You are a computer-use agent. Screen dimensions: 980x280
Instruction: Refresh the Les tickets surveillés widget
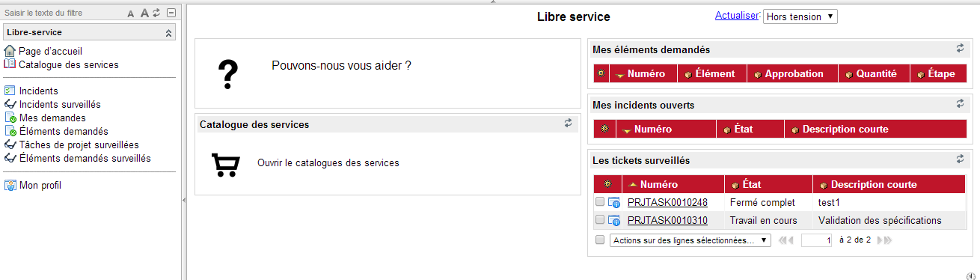960,159
